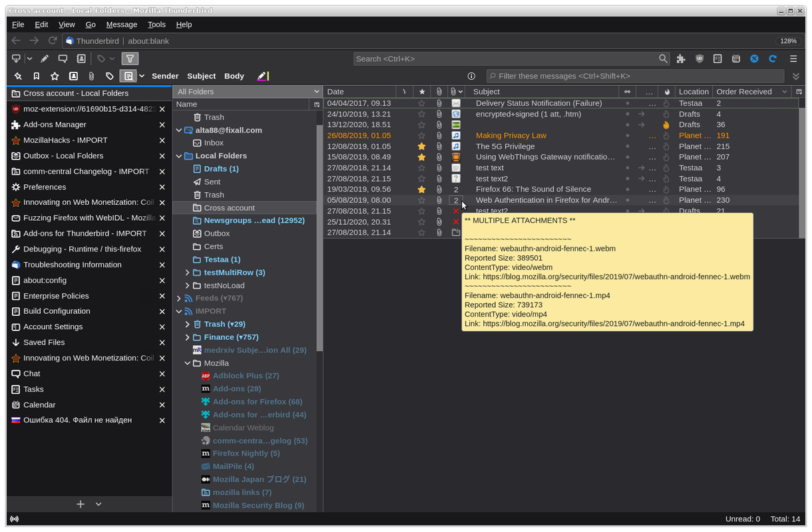Open the uBlock shield toolbar icon
The height and width of the screenshot is (532, 812).
(700, 59)
